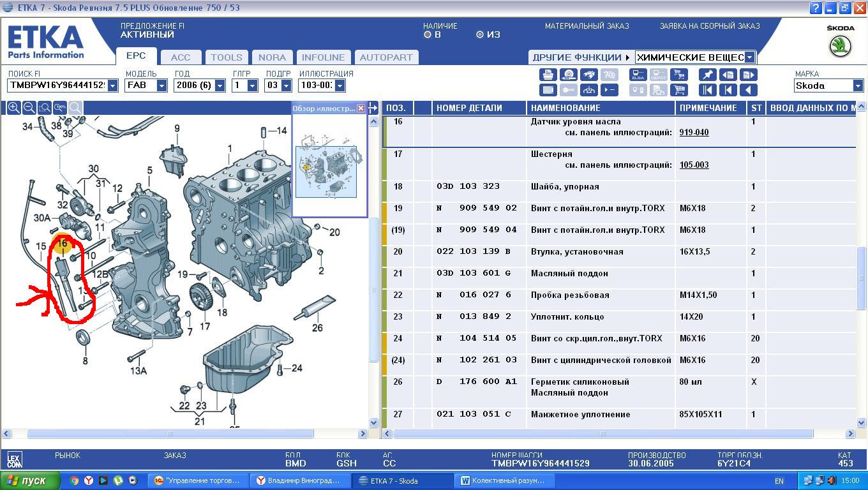Screen dimensions: 868x490
Task: Jump to first illustration with skip-back icon
Action: point(708,91)
